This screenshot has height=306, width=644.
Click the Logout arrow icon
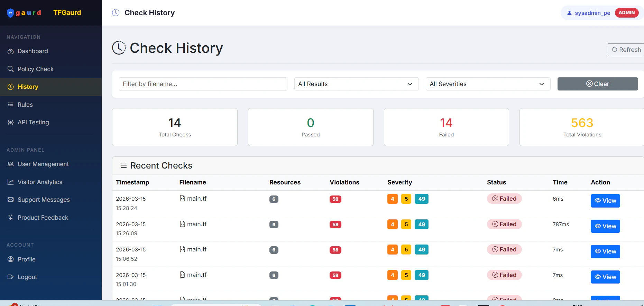11,277
